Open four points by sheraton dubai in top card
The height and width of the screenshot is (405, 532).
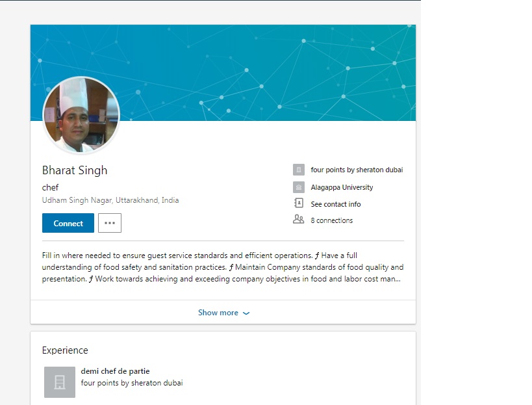(357, 170)
